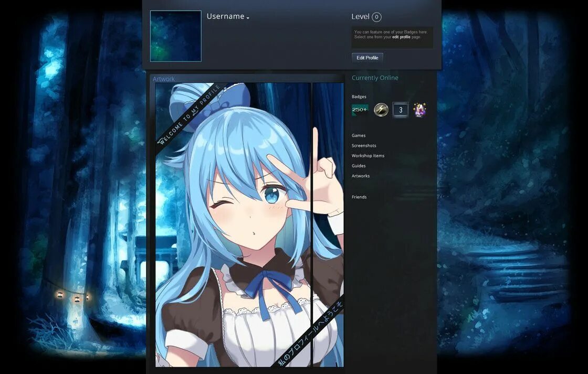Open the large anime girl artwork panel
Image resolution: width=588 pixels, height=374 pixels.
233,225
